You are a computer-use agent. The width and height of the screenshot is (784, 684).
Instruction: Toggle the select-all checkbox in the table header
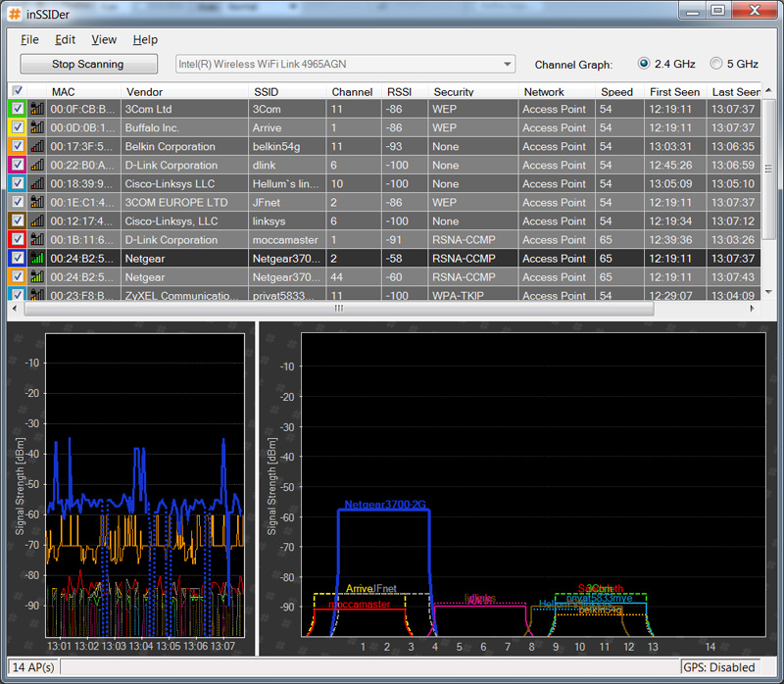[x=17, y=91]
